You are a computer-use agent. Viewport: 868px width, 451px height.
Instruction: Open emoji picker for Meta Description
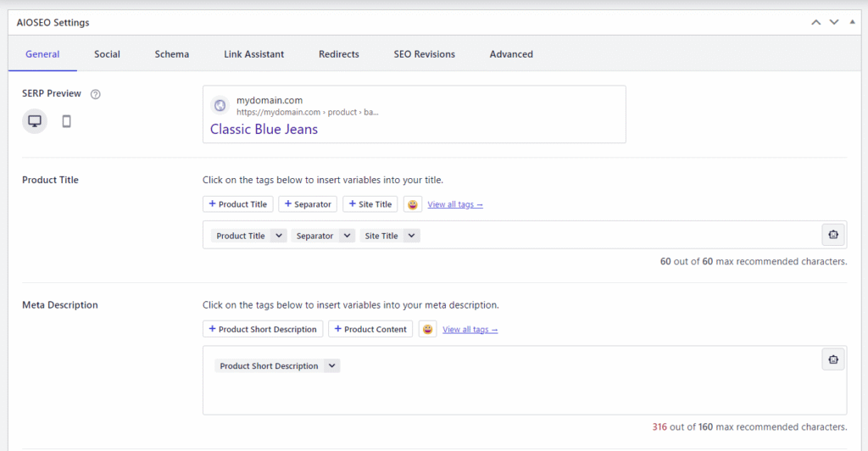(427, 329)
